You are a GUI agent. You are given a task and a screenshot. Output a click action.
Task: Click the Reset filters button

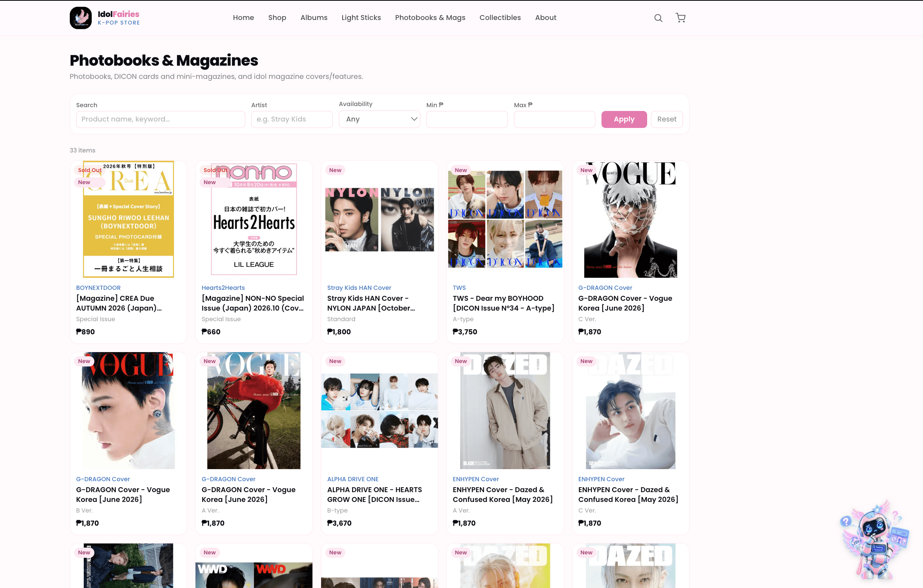point(666,119)
